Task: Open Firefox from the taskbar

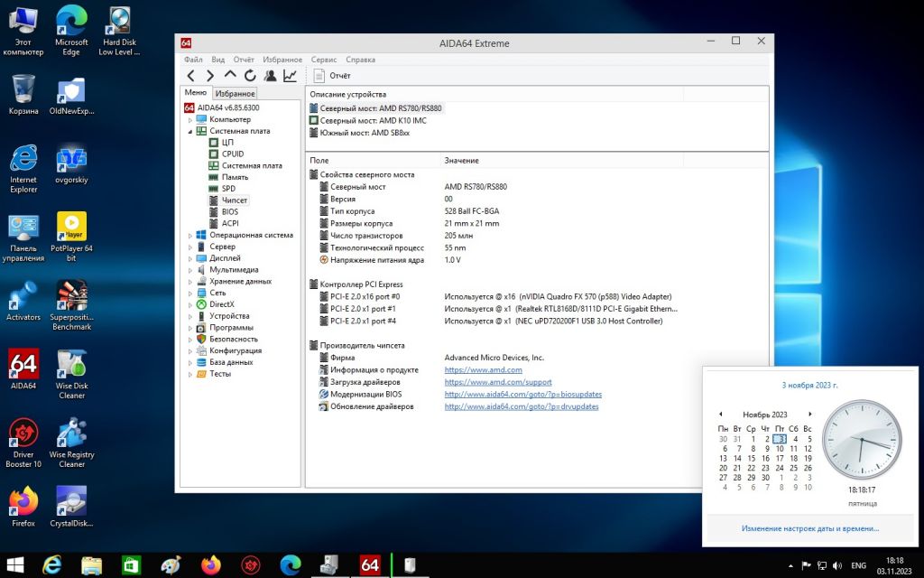Action: click(x=211, y=565)
